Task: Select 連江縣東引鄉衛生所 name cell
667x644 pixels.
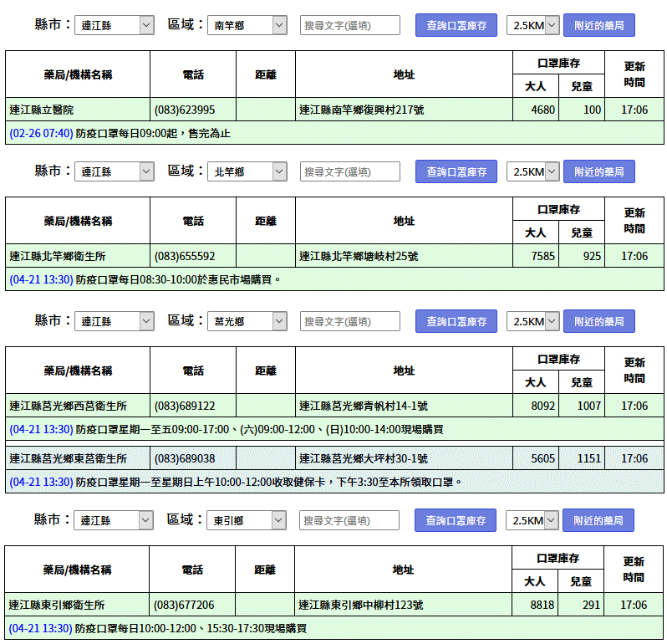Action: [x=77, y=605]
